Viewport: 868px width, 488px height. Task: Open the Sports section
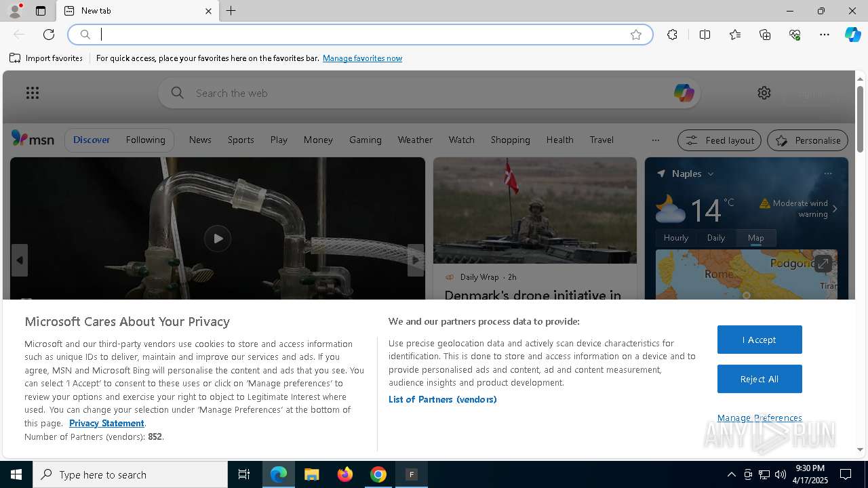pos(241,140)
